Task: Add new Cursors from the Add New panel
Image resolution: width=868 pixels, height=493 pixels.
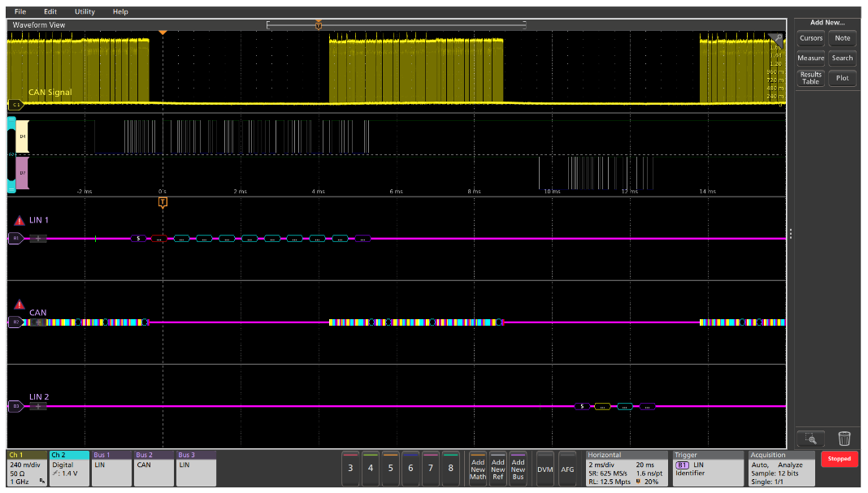Action: [810, 37]
